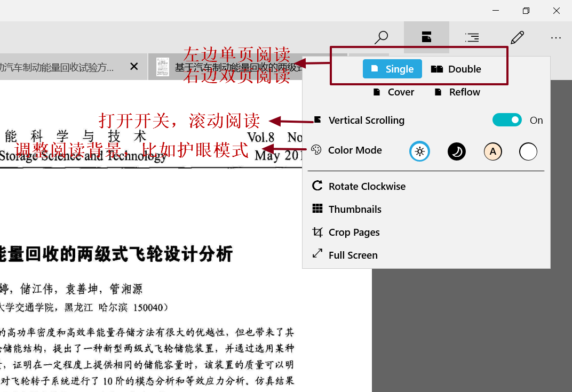Close the 汽车制动能量回收试验方 document tab
This screenshot has width=572, height=392.
pos(133,66)
